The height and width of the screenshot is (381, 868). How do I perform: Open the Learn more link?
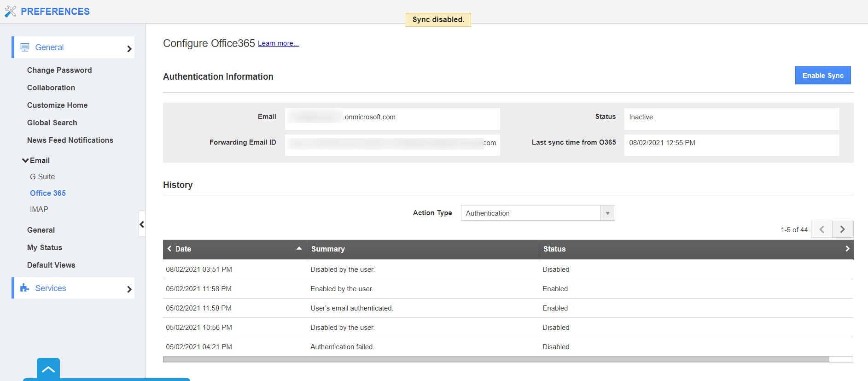pyautogui.click(x=278, y=43)
